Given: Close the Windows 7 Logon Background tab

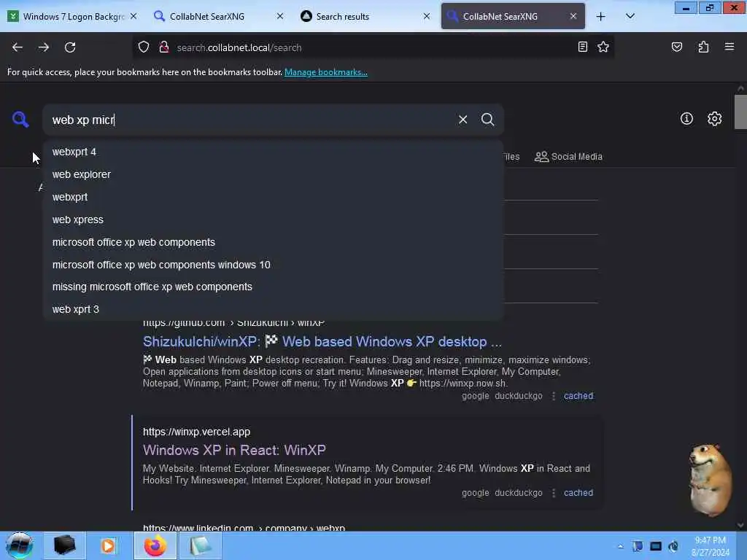Looking at the screenshot, I should [133, 16].
